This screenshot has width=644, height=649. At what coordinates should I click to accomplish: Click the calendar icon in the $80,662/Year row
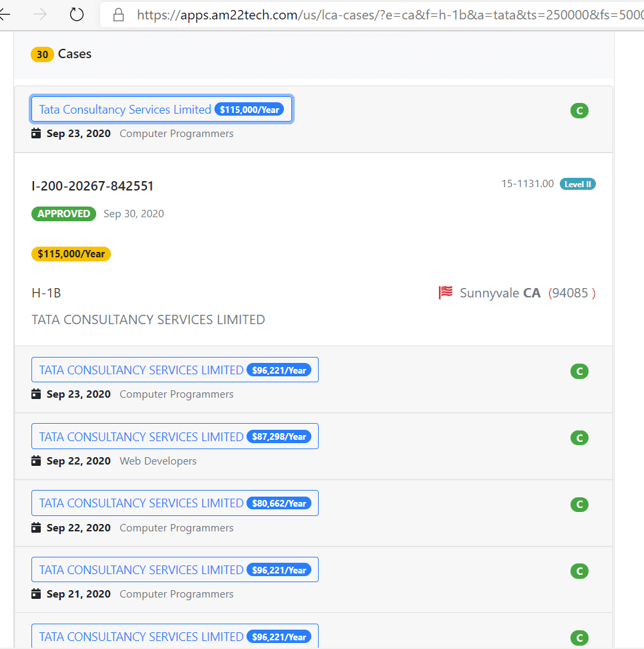(36, 527)
